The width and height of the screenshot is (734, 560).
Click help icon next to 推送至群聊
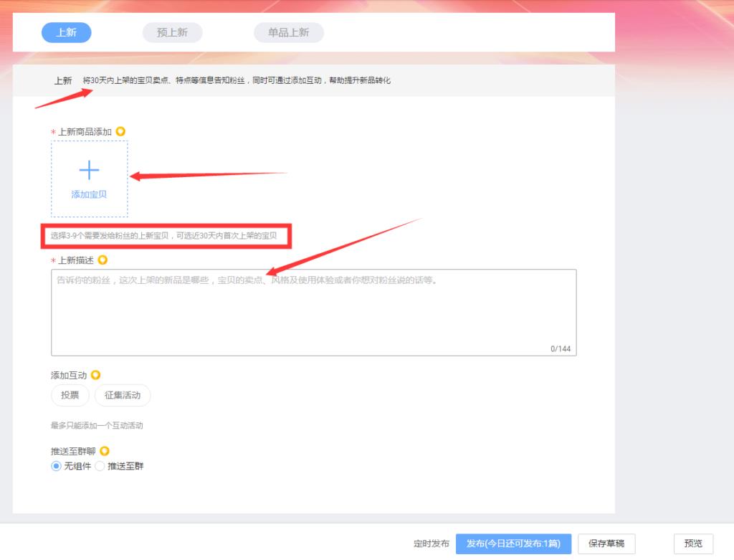105,451
